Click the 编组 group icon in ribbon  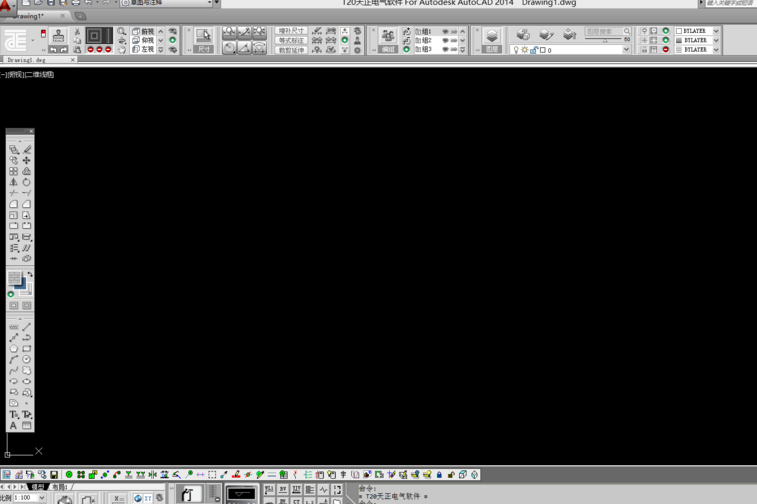[x=388, y=38]
